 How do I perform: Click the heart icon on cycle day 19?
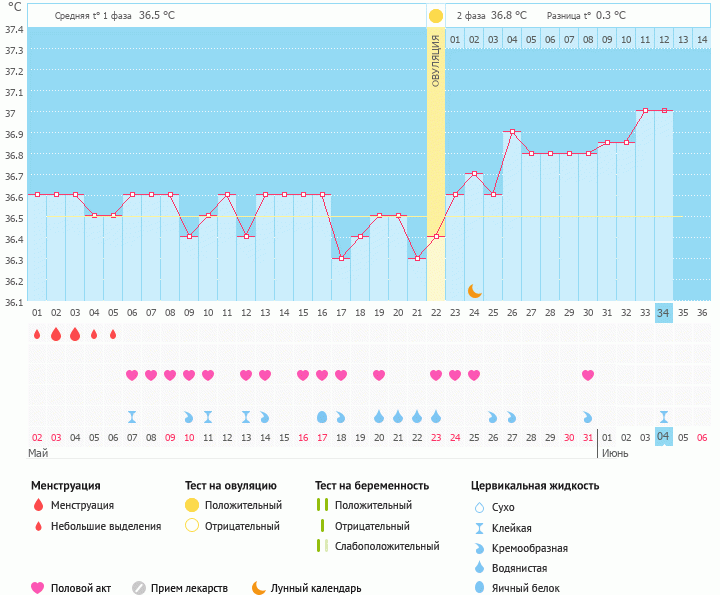(x=379, y=375)
